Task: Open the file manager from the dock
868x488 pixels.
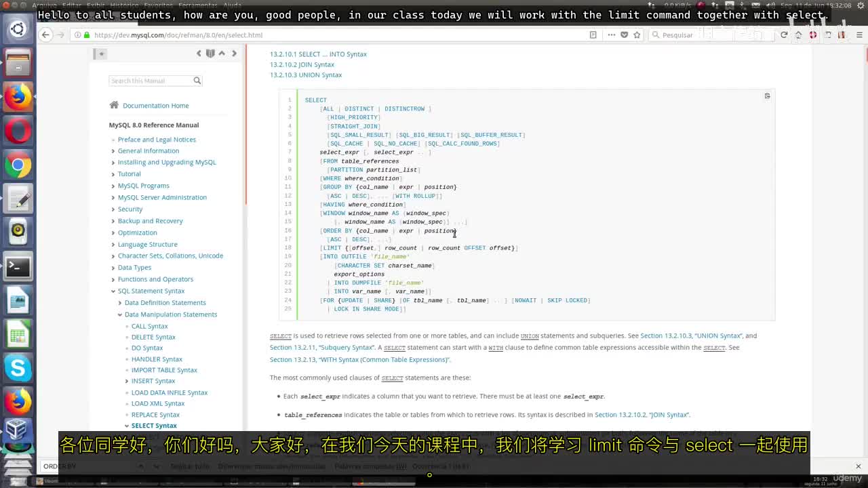Action: pyautogui.click(x=18, y=63)
